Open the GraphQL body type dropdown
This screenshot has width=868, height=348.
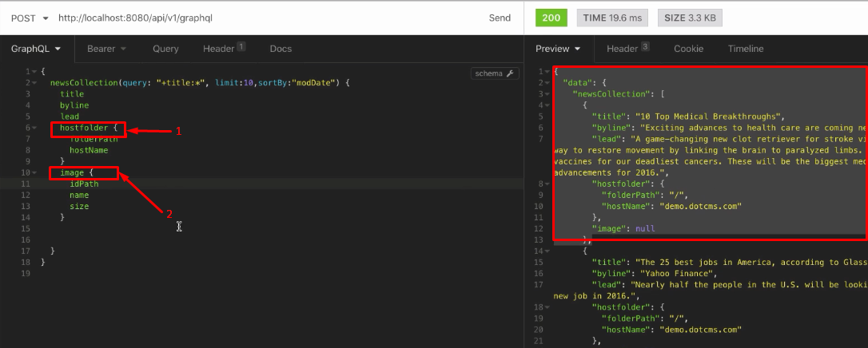[37, 49]
